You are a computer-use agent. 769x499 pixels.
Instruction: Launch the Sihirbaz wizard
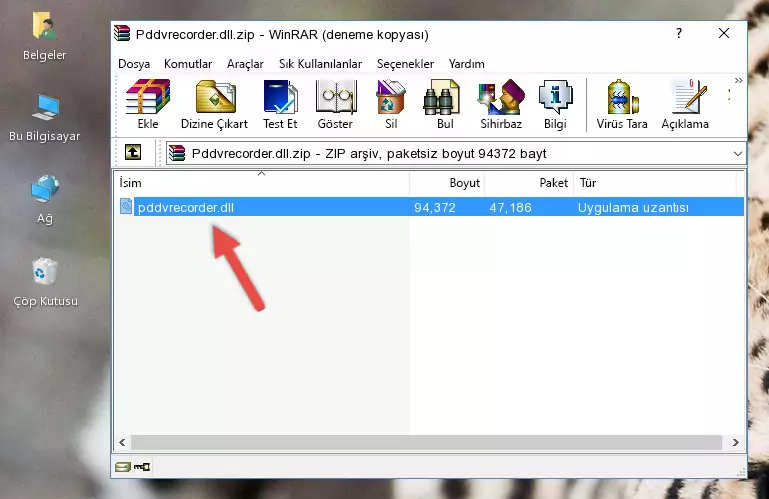coord(501,104)
